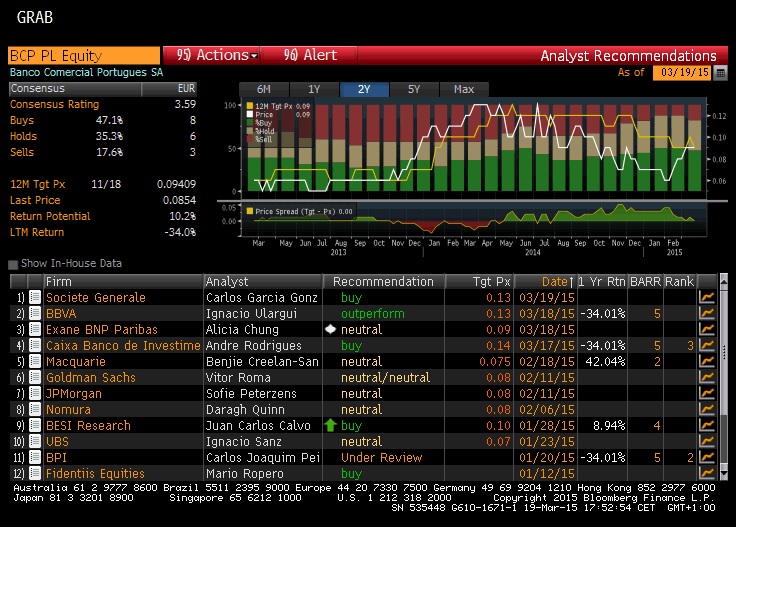Switch the chart to the 5Y tab

tap(414, 89)
